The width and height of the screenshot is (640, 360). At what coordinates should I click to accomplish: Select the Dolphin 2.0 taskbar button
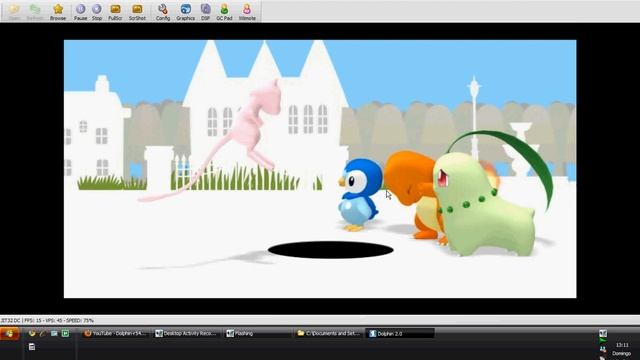click(400, 333)
